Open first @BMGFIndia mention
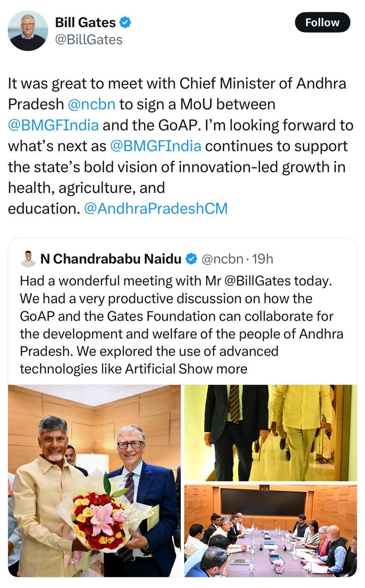Image resolution: width=365 pixels, height=588 pixels. tap(53, 125)
